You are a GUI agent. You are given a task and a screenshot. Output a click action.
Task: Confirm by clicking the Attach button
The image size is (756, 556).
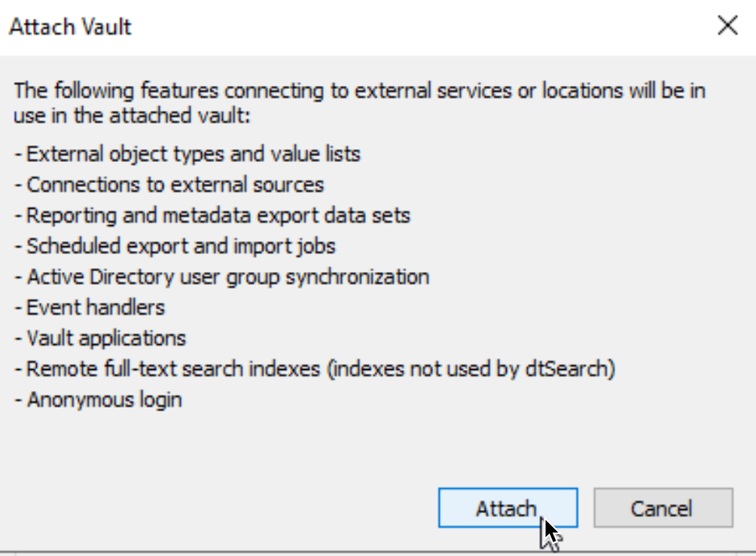coord(508,508)
